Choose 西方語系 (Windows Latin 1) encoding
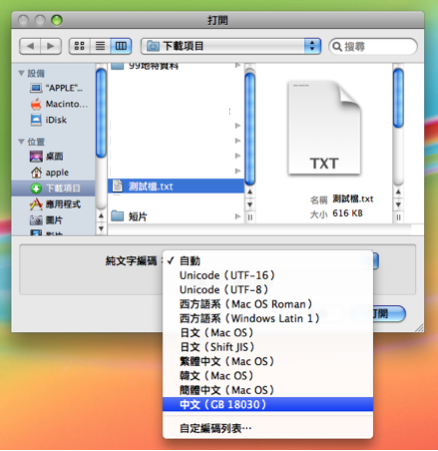The height and width of the screenshot is (451, 438). click(268, 318)
